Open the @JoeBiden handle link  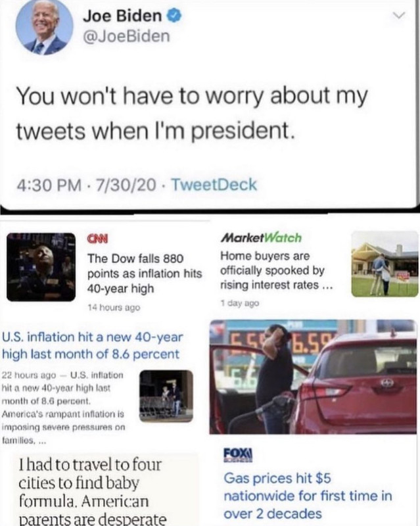[x=126, y=36]
